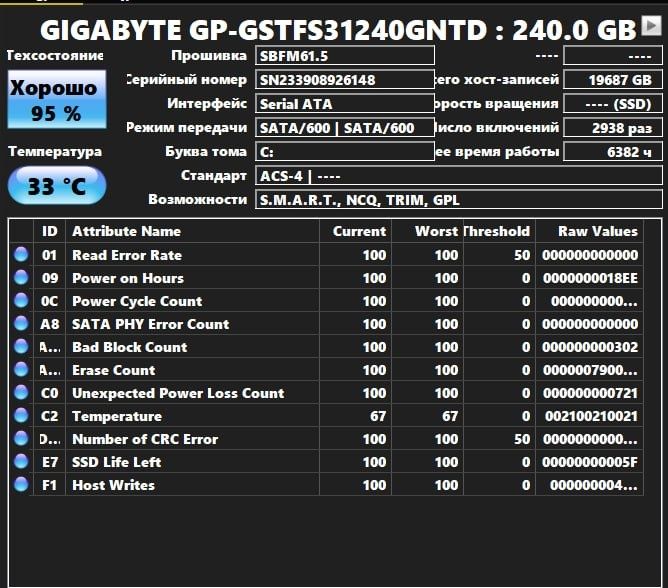Click raw value 0000000005F
The width and height of the screenshot is (668, 588).
click(590, 462)
